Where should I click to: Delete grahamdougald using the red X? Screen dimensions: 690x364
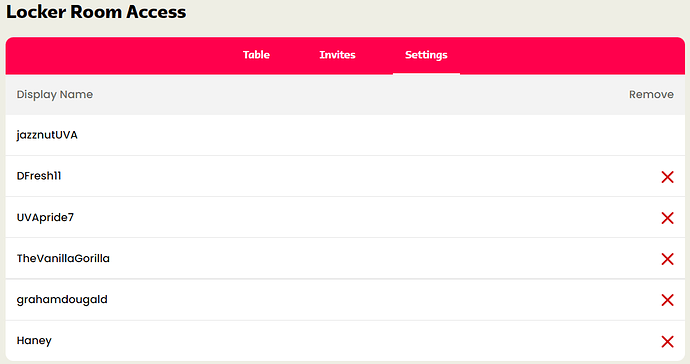(x=667, y=300)
